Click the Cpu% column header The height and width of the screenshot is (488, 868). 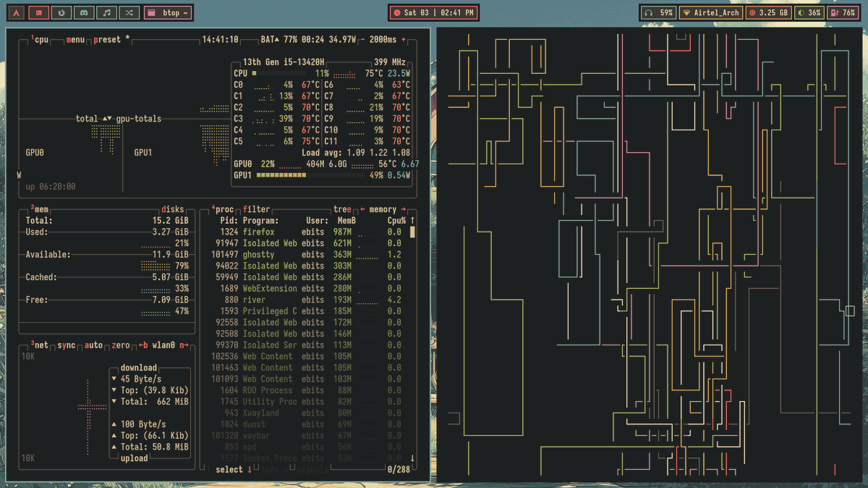(x=396, y=220)
